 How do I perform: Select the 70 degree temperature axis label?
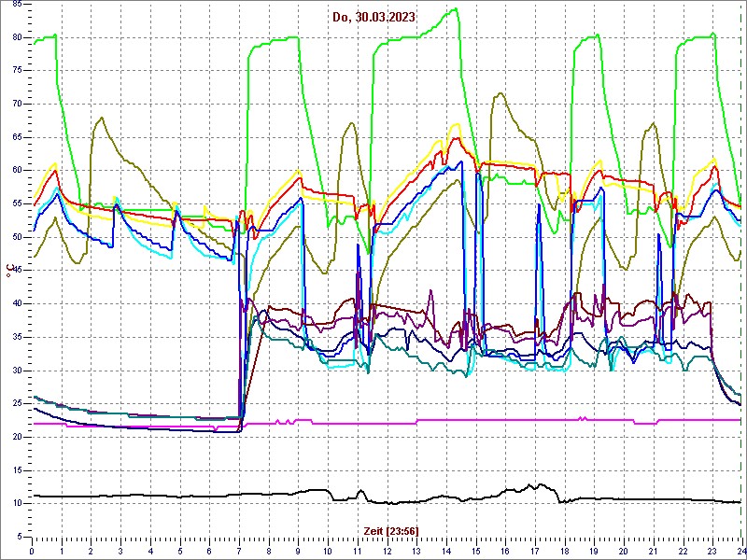(17, 104)
